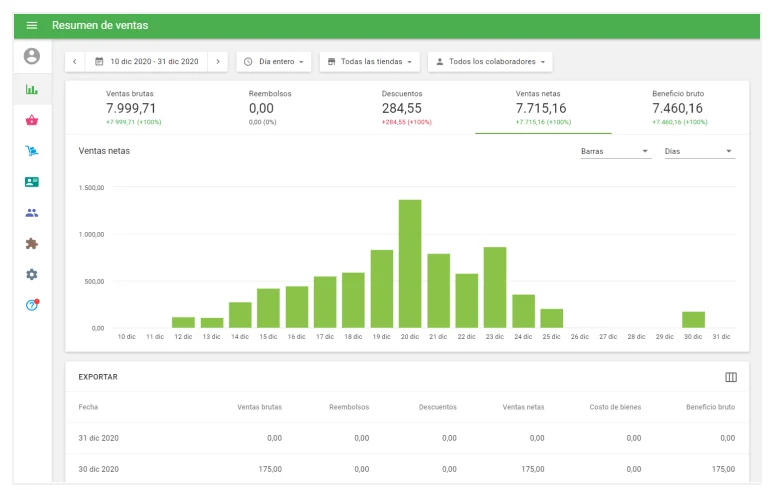Open the Barras chart type dropdown
774x497 pixels.
[615, 151]
